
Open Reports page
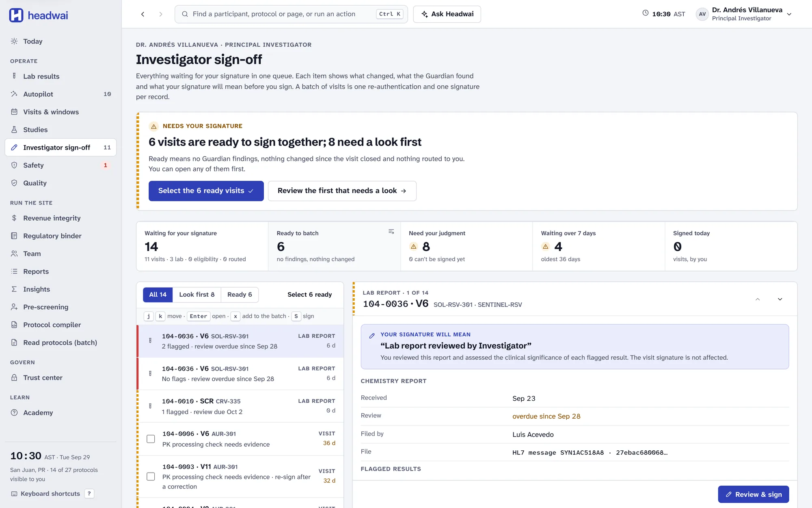click(60, 271)
